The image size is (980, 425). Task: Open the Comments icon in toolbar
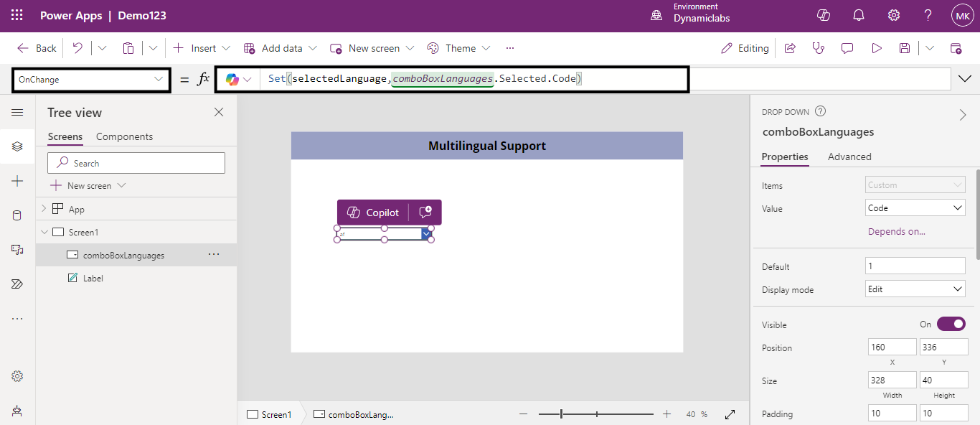847,48
